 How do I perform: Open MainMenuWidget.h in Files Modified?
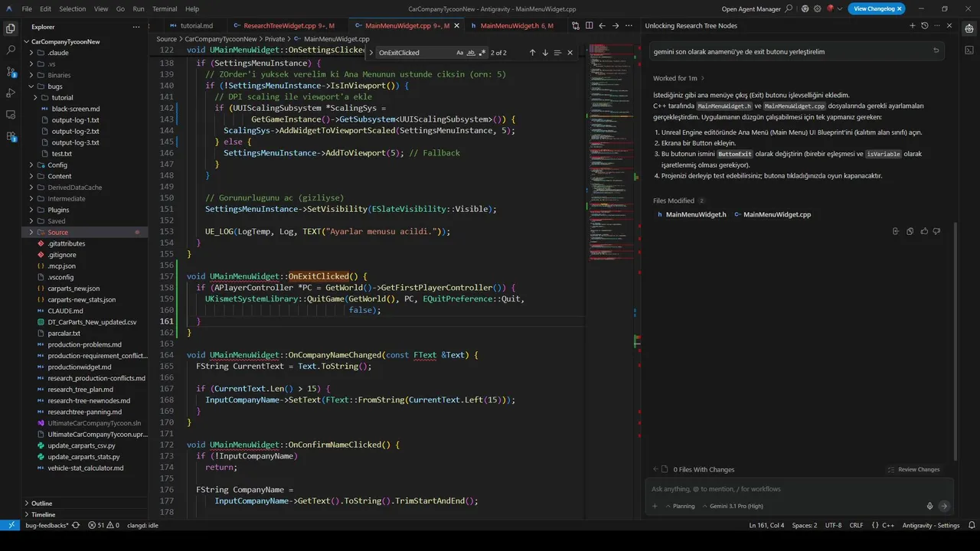point(691,214)
